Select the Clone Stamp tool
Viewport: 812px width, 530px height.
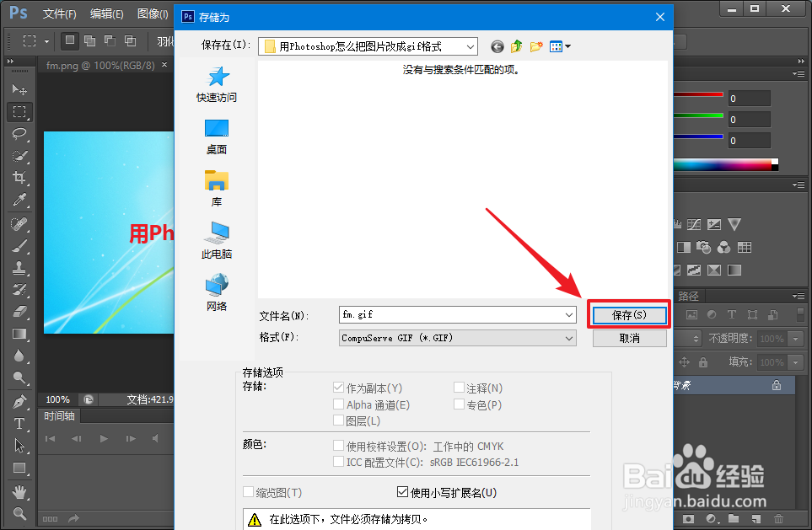(19, 268)
